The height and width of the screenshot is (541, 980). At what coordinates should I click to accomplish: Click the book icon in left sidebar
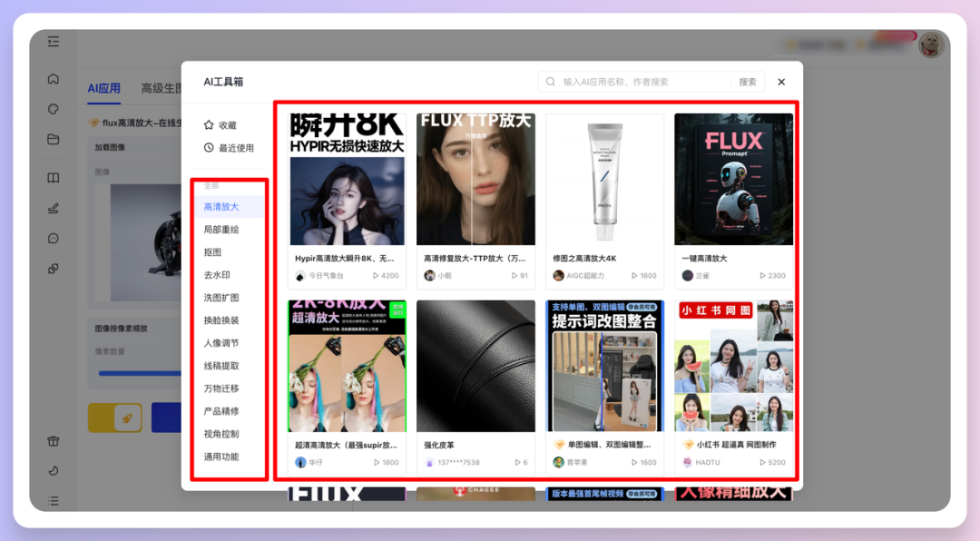pos(54,178)
